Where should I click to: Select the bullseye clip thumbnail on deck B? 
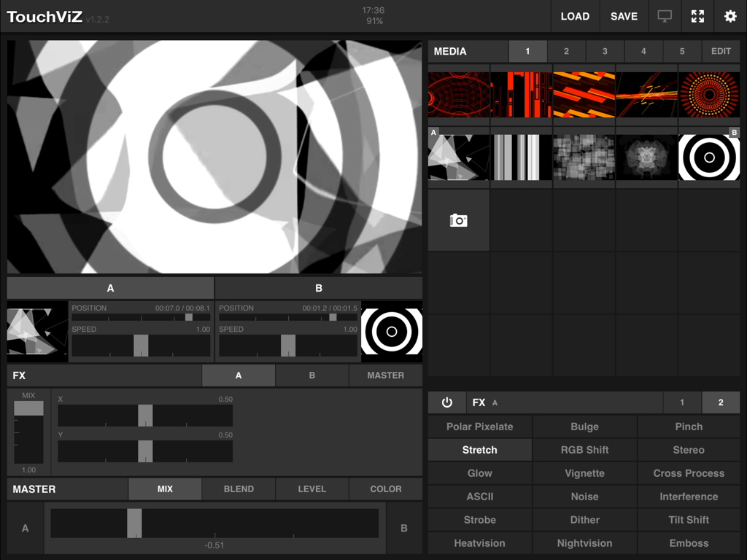(x=708, y=157)
